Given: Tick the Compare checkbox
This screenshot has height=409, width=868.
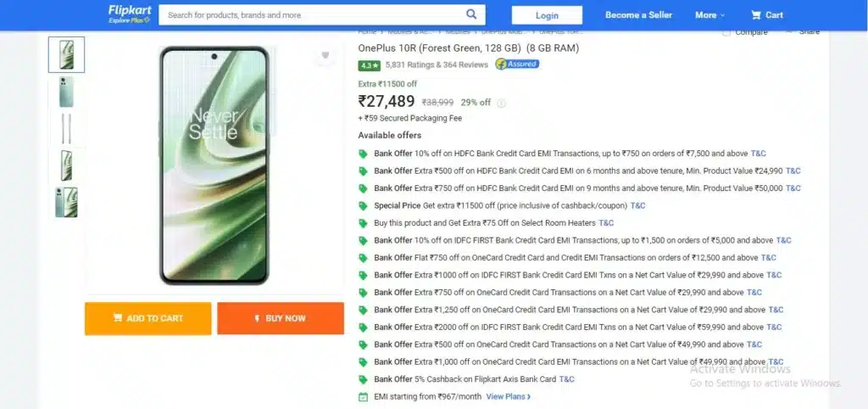Looking at the screenshot, I should [726, 33].
